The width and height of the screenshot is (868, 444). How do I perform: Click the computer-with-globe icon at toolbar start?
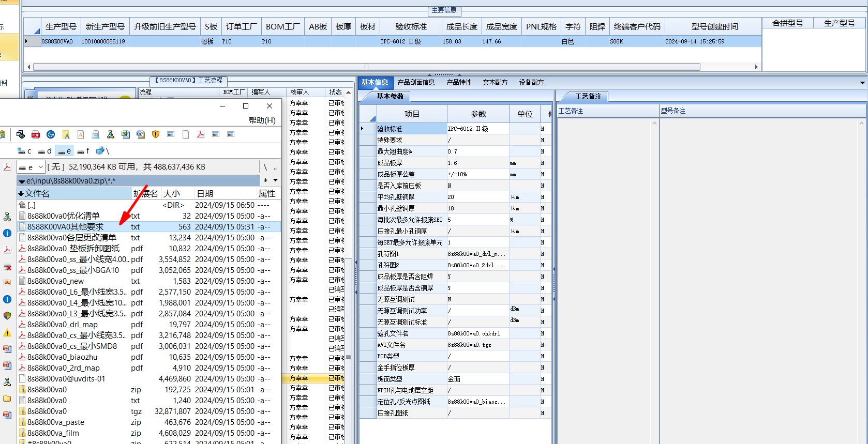point(21,134)
